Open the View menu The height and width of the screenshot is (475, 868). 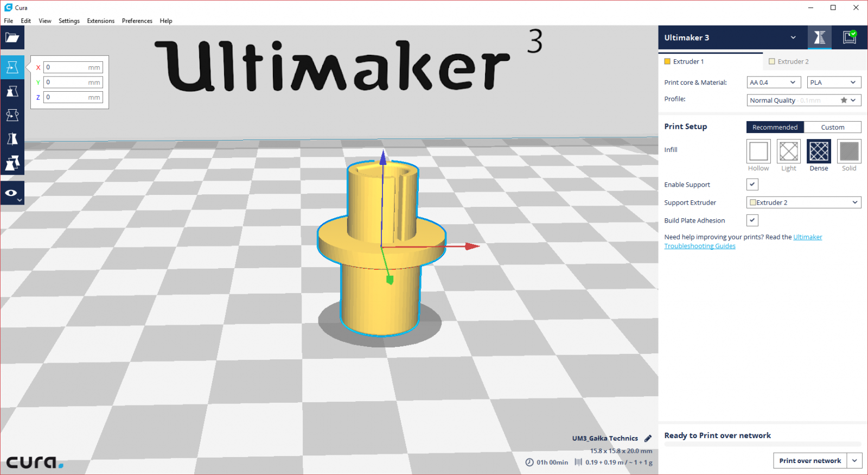coord(45,21)
